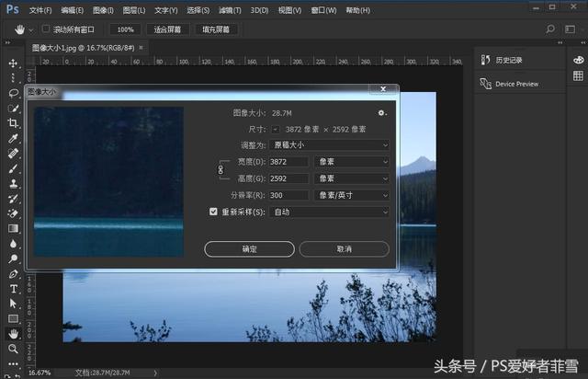Click the 宽度 field showing 3872

pos(288,162)
